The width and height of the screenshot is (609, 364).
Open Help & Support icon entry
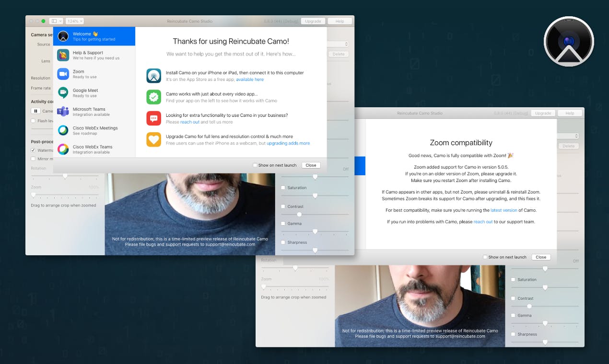tap(63, 55)
